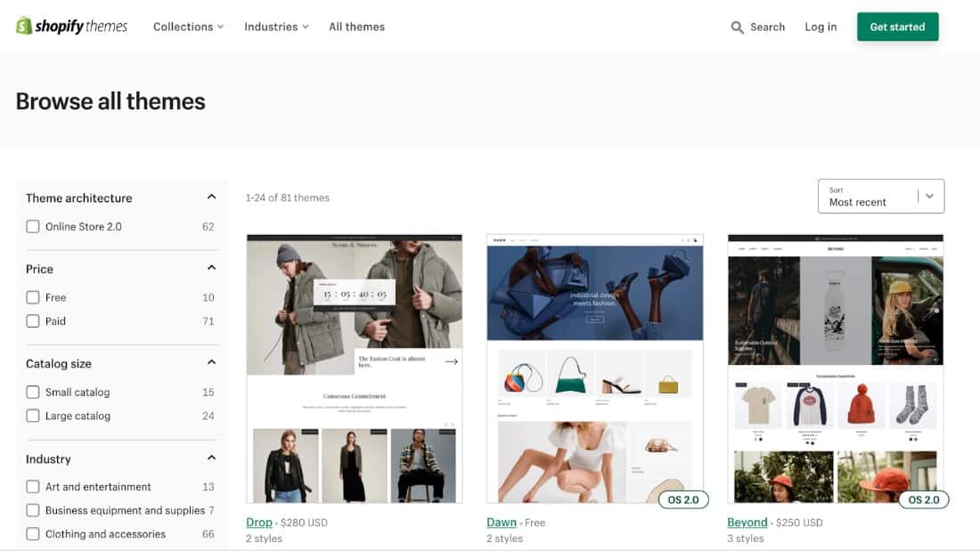Click the Get started button
The height and width of the screenshot is (551, 980).
click(897, 27)
